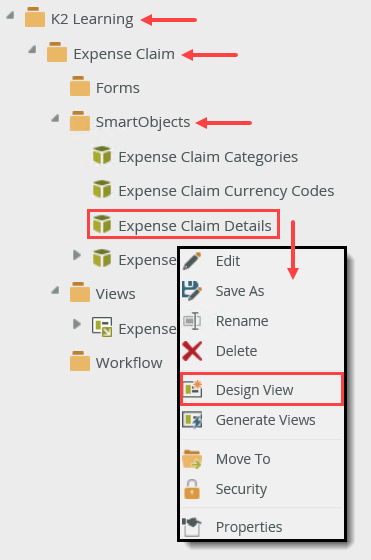
Task: Collapse the K2 Learning tree node
Action: 10,15
